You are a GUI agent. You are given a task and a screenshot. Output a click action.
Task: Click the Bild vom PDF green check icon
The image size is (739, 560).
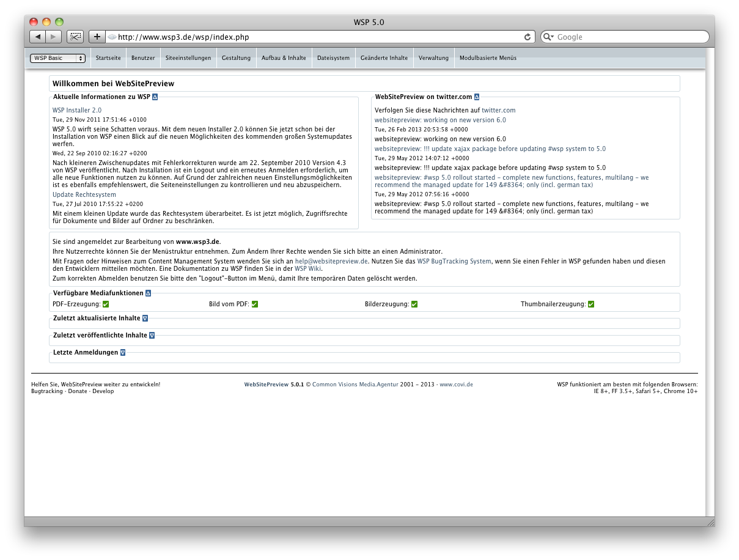pyautogui.click(x=255, y=304)
